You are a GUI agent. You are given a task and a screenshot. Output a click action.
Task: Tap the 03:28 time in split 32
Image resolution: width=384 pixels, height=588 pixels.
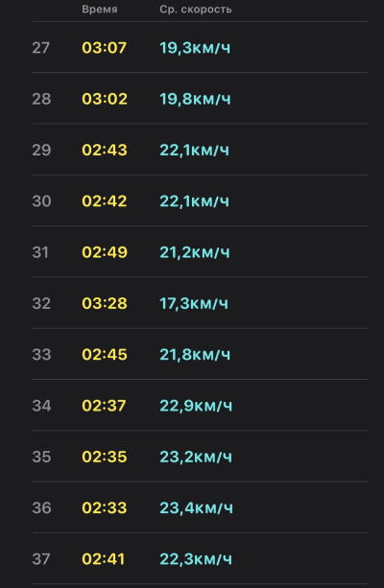tap(105, 303)
